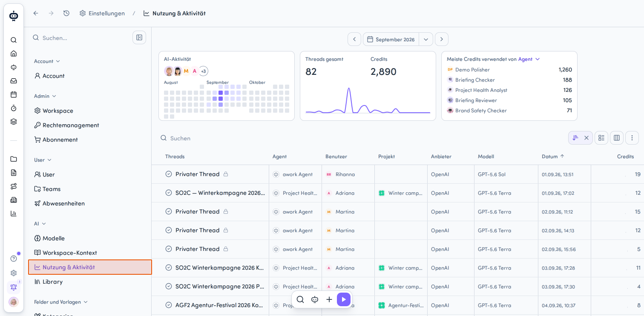Toggle status circle of SO2C — Winterkampagne thread

click(x=169, y=193)
